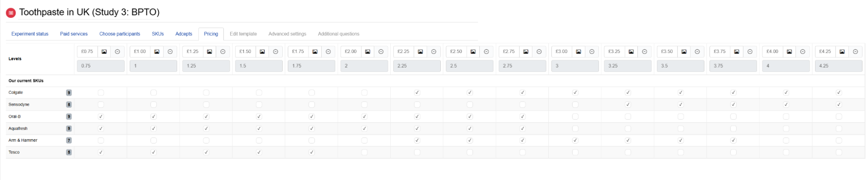Click the £1.50 label input field
This screenshot has height=180, width=868.
coord(245,52)
